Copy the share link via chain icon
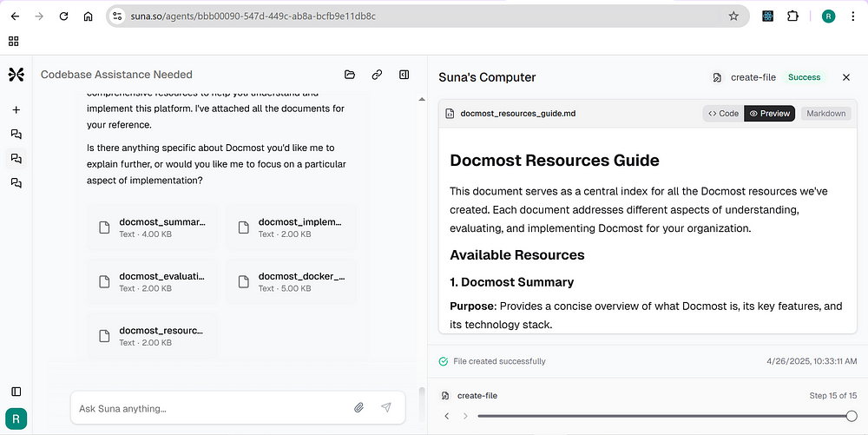 coord(377,75)
